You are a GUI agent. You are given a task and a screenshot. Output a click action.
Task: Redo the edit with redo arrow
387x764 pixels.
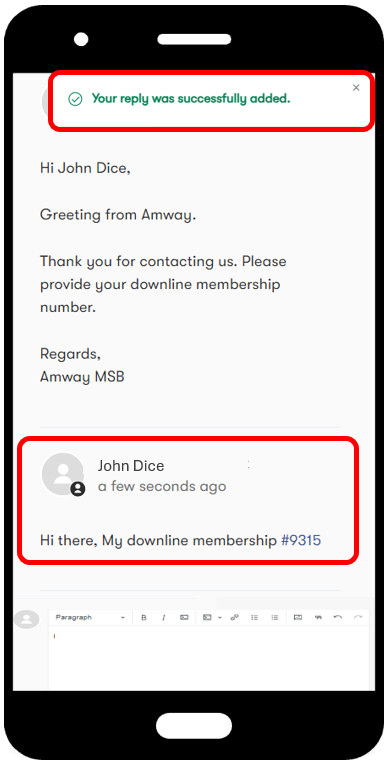358,617
